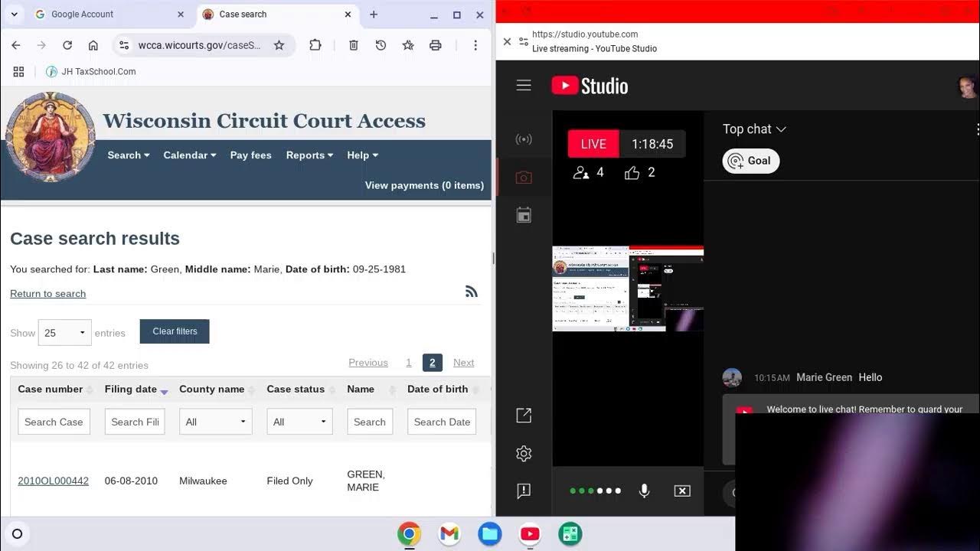Image resolution: width=980 pixels, height=551 pixels.
Task: Open YouTube Studio hamburger menu
Action: [524, 86]
